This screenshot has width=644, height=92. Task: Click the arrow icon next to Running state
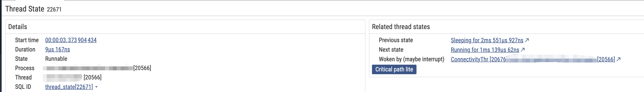tap(523, 50)
